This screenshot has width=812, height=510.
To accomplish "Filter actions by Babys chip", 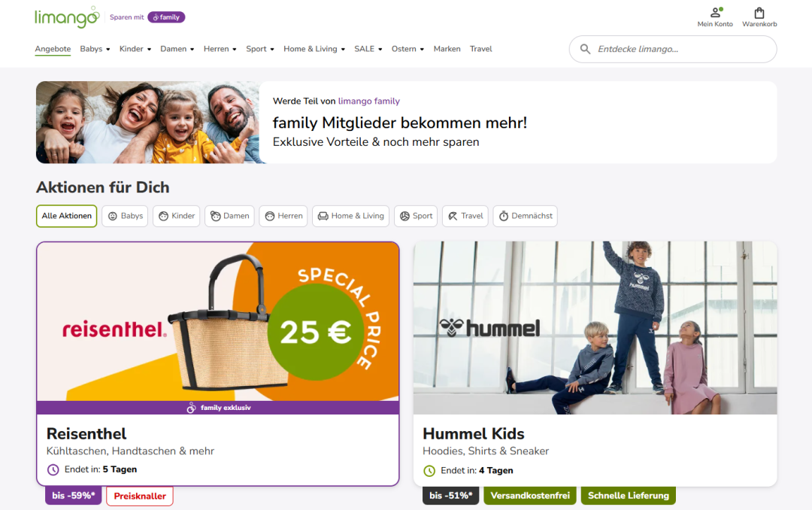I will [x=125, y=216].
